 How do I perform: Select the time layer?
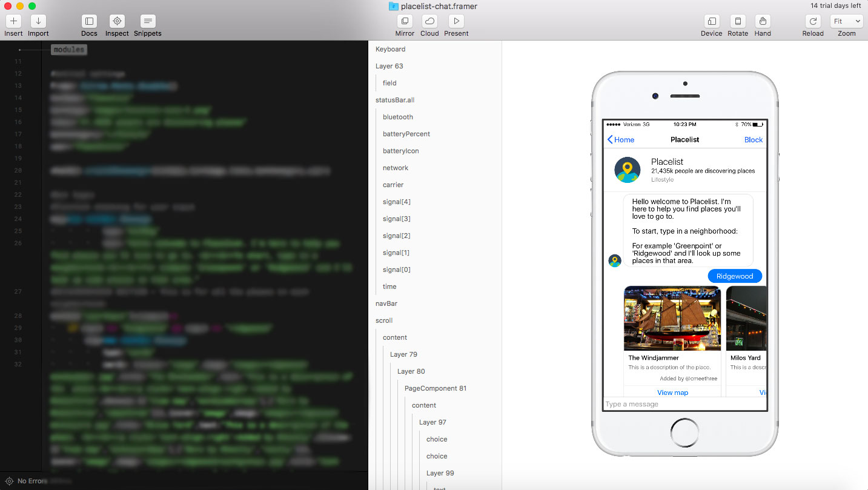pyautogui.click(x=389, y=286)
